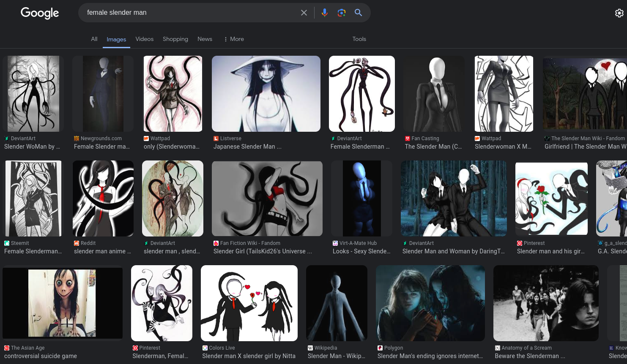Open Google Lens image search icon
This screenshot has height=364, width=627.
[x=342, y=13]
